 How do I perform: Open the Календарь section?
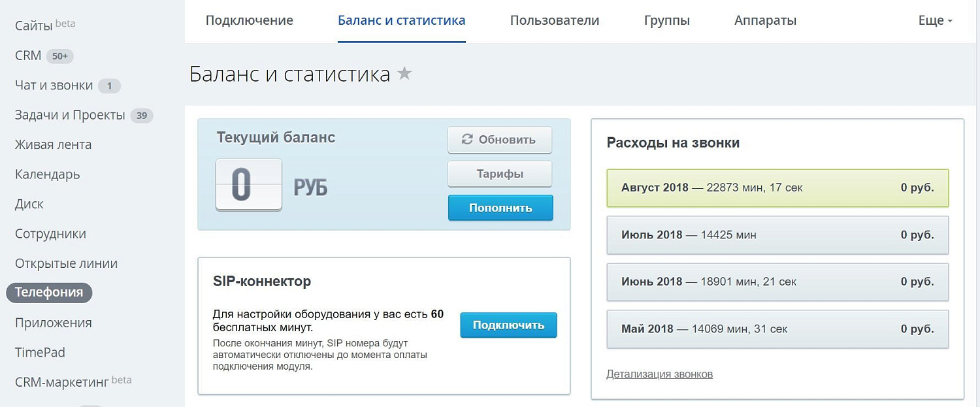(x=46, y=174)
